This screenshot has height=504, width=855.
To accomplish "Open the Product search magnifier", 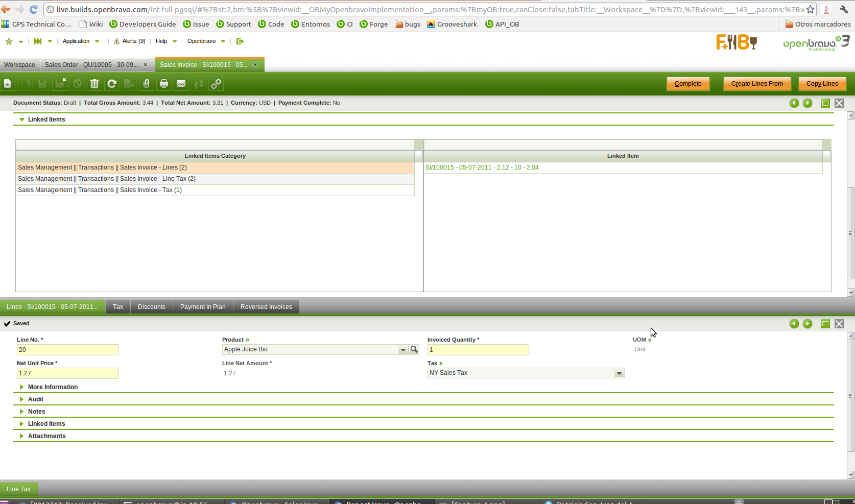I will point(414,349).
